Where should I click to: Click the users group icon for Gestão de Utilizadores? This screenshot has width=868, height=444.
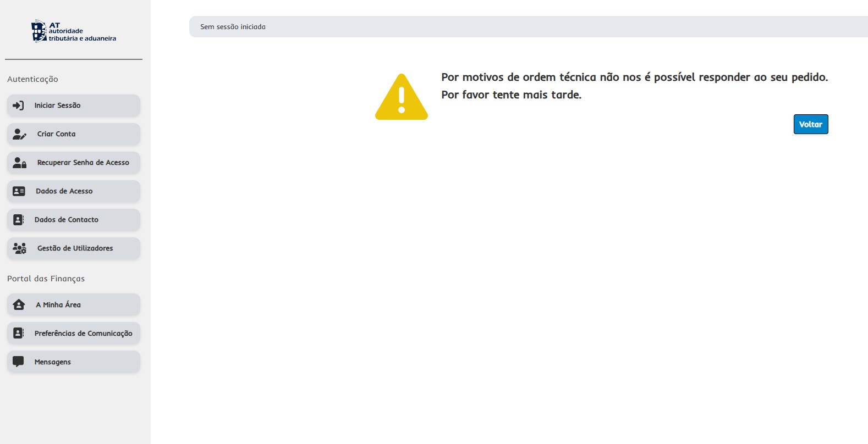[x=19, y=248]
